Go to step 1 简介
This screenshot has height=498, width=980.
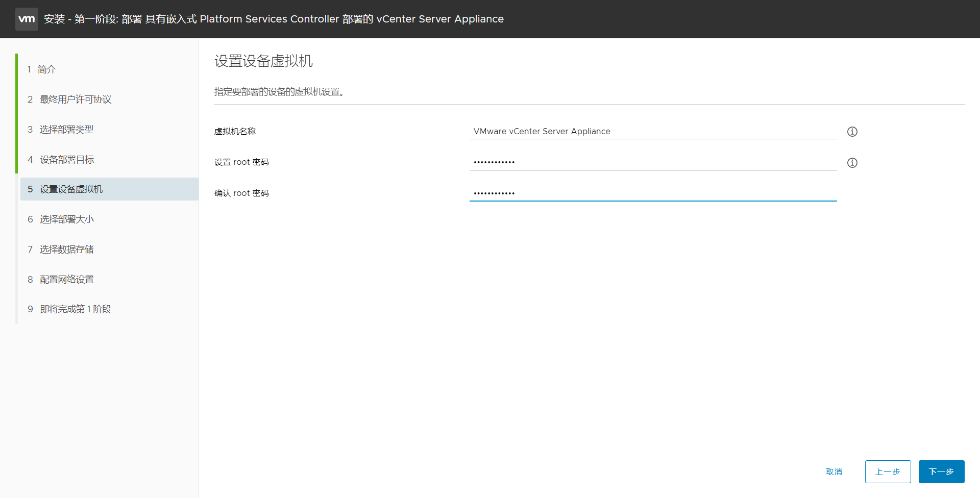pyautogui.click(x=41, y=69)
